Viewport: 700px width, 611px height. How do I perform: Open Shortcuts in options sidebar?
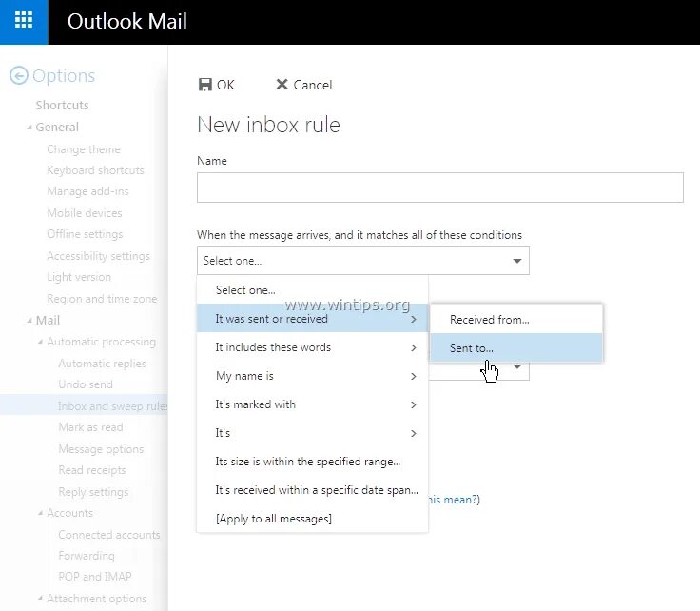click(x=62, y=105)
